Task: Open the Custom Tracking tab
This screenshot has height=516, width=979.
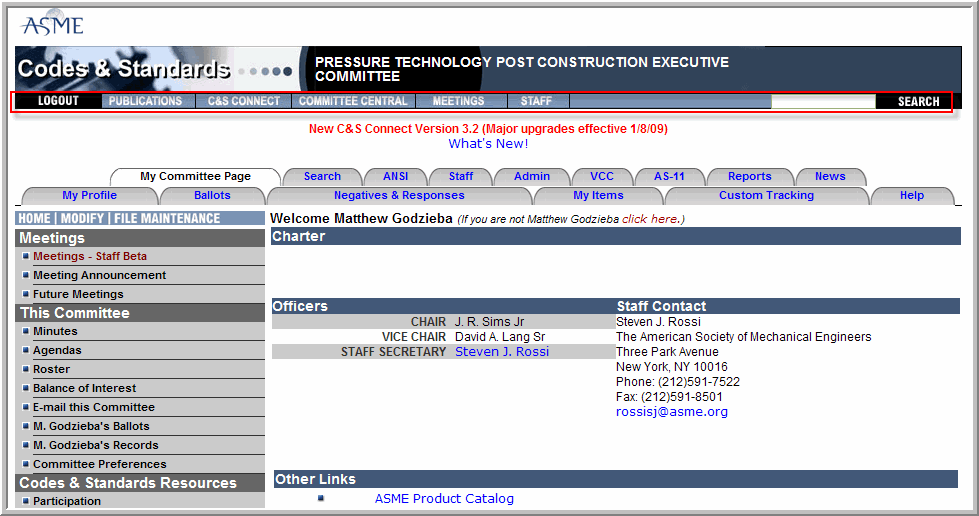Action: tap(766, 195)
